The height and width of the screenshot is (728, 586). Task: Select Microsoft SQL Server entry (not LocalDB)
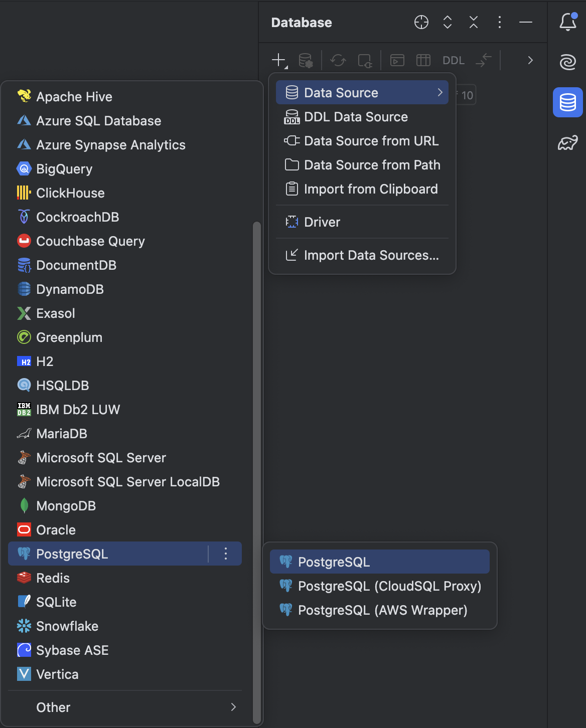click(x=125, y=458)
